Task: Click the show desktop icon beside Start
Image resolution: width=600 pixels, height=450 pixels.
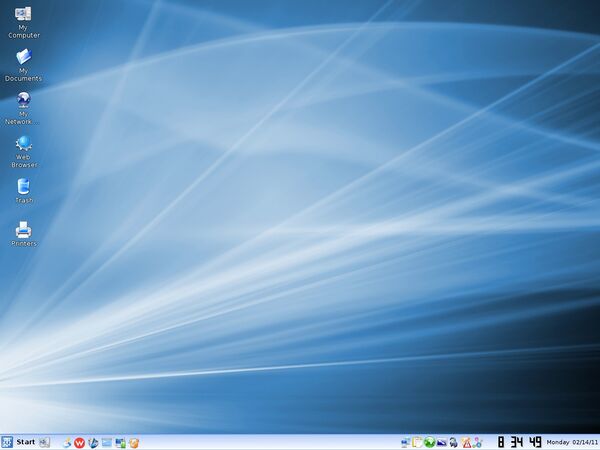Action: pos(44,442)
